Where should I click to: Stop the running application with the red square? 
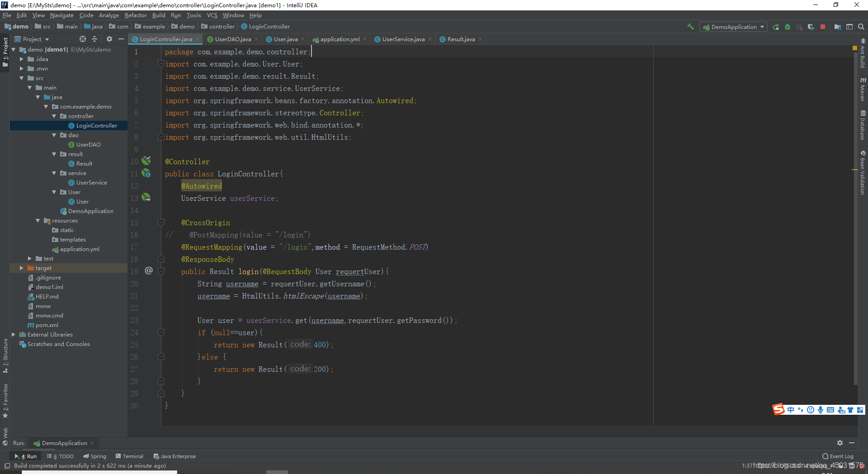point(823,27)
